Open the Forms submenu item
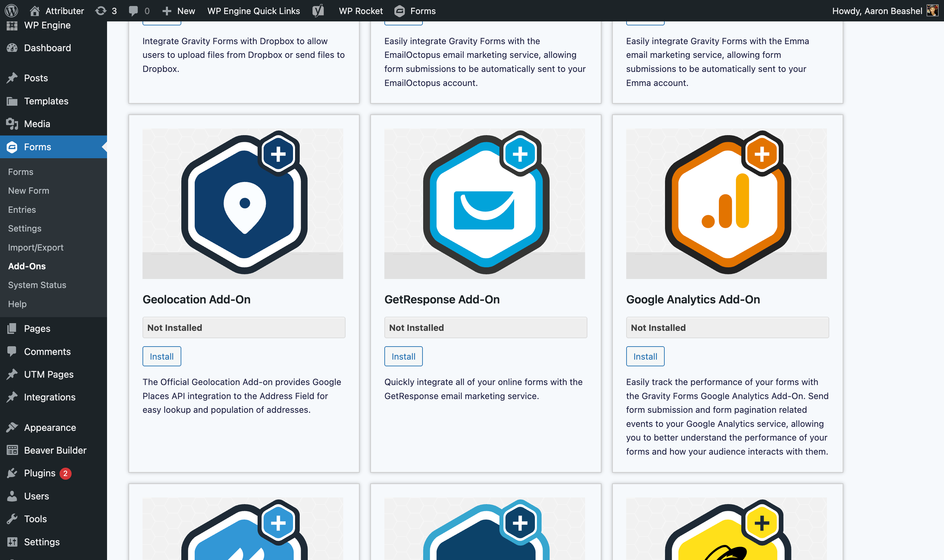The width and height of the screenshot is (944, 560). click(x=21, y=172)
